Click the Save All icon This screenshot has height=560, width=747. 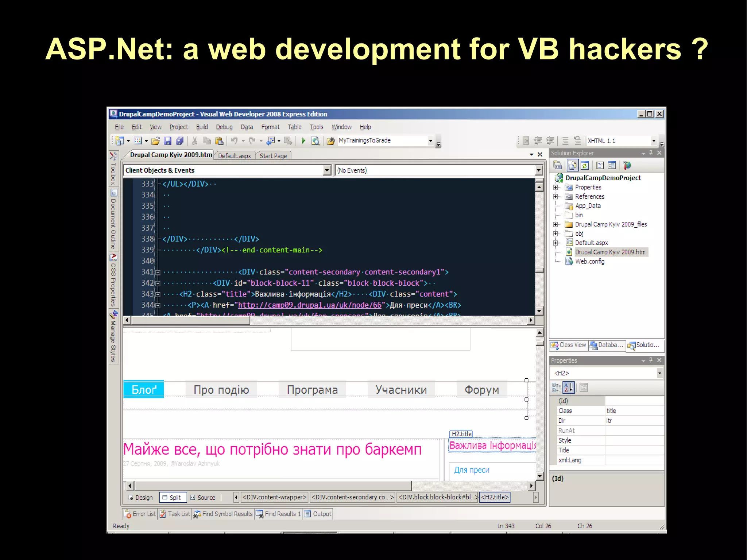[x=179, y=141]
